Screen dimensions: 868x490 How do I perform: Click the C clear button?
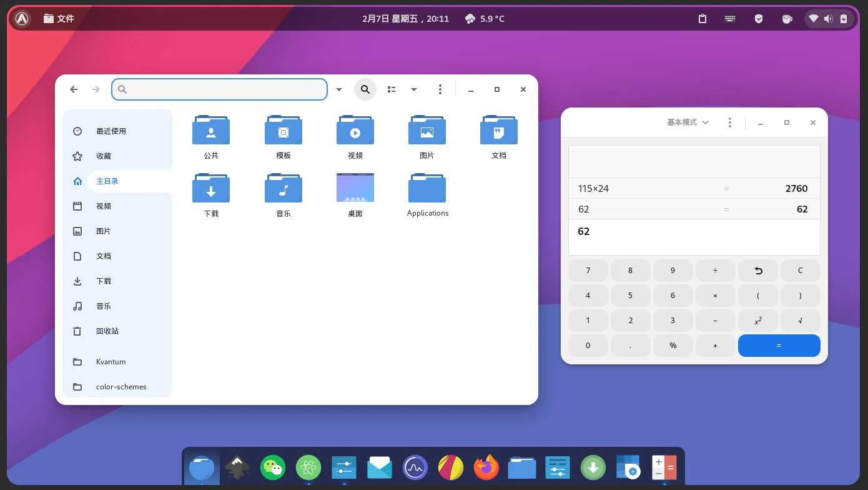pyautogui.click(x=801, y=271)
